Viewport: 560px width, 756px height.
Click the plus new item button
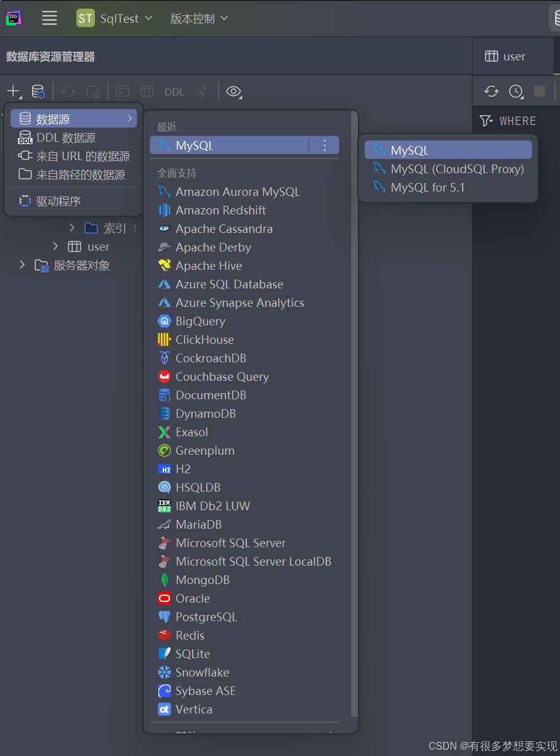[x=14, y=91]
